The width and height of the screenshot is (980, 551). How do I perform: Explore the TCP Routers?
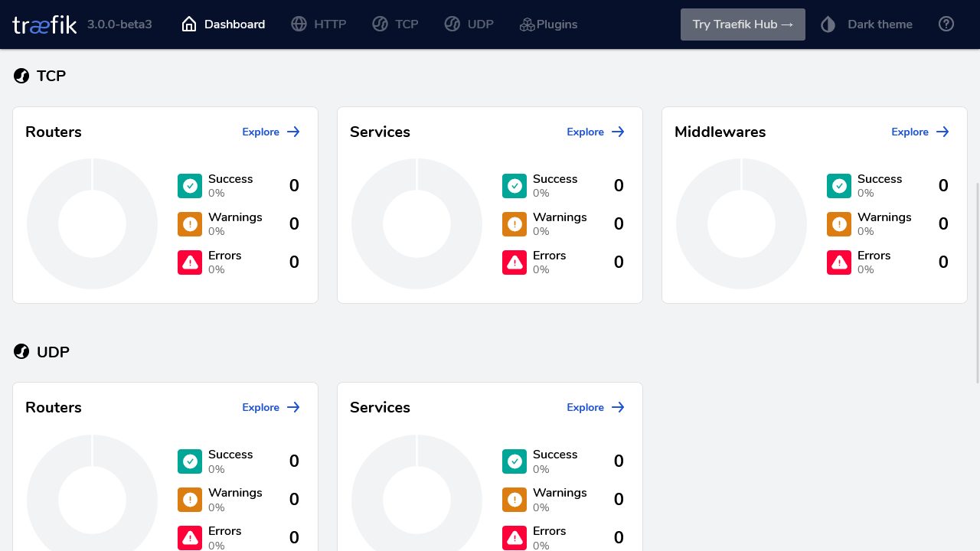pyautogui.click(x=271, y=132)
